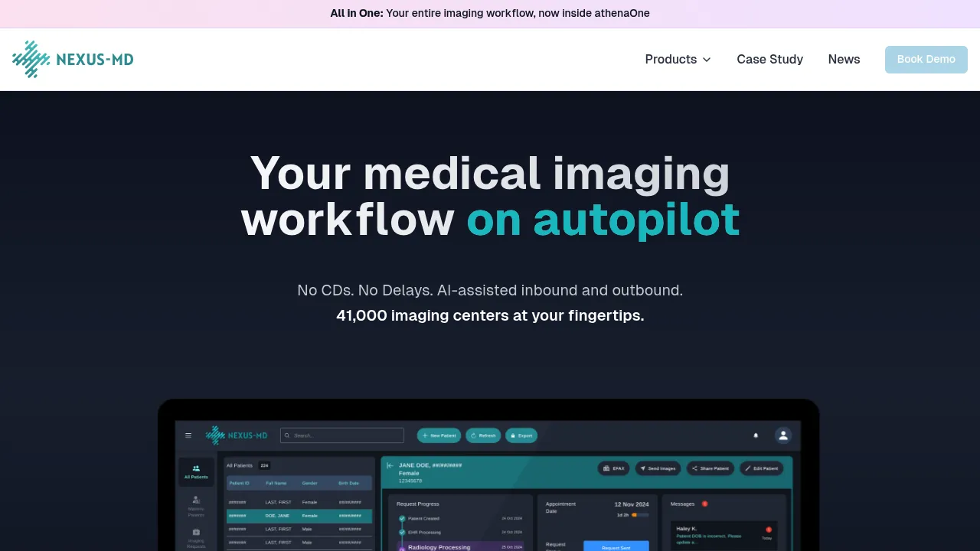The image size is (980, 551).
Task: Click the Patient ID column header
Action: [239, 483]
